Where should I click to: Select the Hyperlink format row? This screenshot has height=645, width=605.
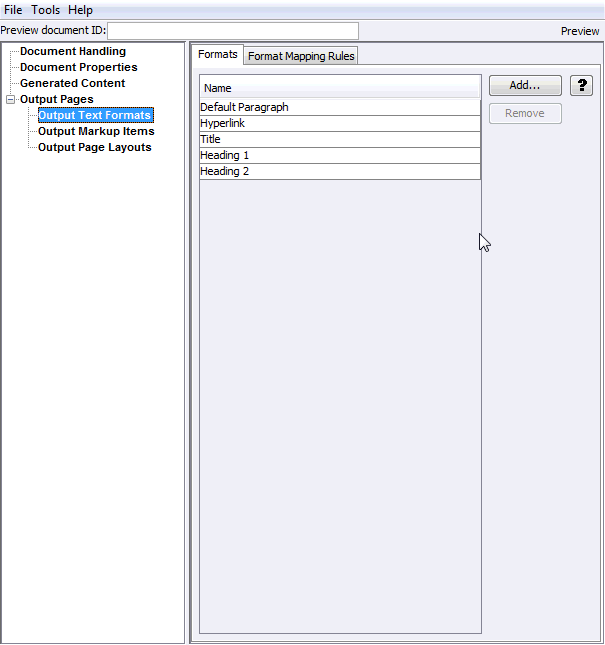340,123
